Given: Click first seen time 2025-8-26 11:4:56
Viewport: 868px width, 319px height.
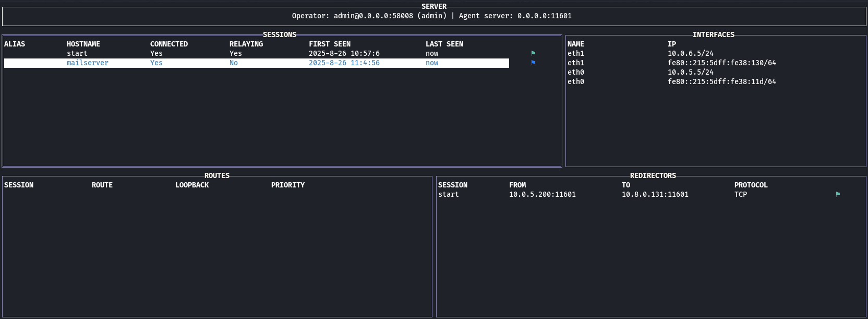Looking at the screenshot, I should pos(344,63).
